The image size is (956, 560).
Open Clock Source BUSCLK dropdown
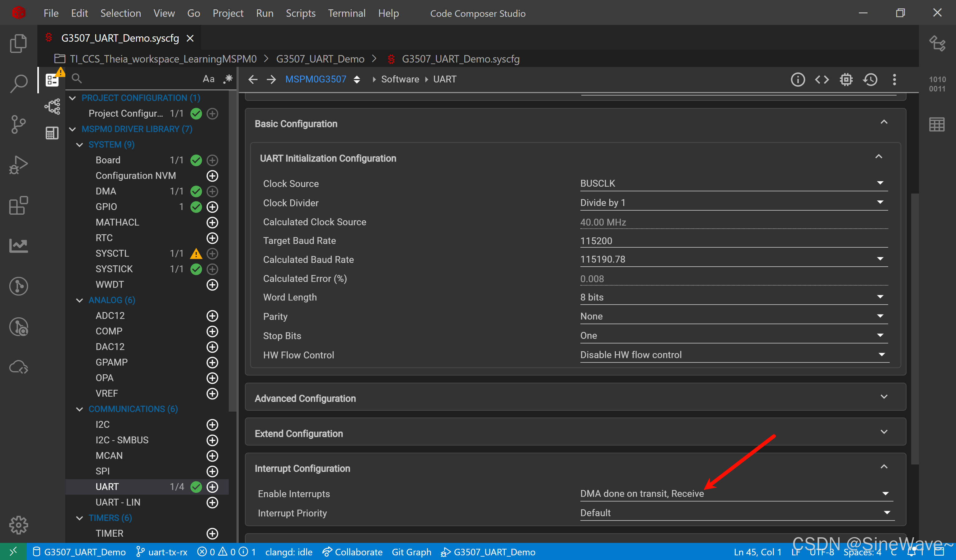(x=734, y=184)
